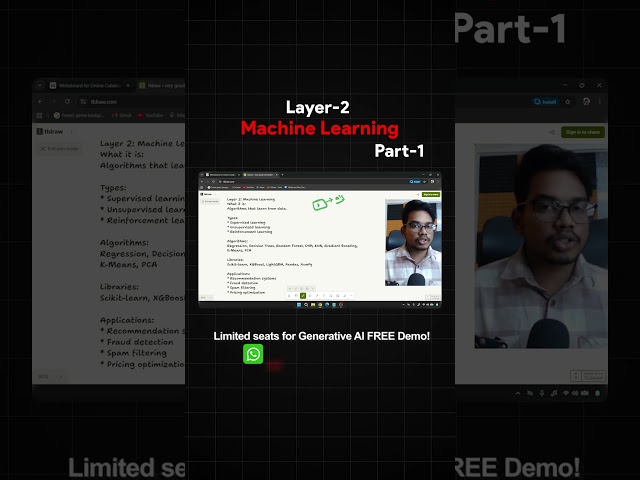Open taskbar Search magnifier in center window
Viewport: 640px width, 480px height.
pyautogui.click(x=306, y=304)
